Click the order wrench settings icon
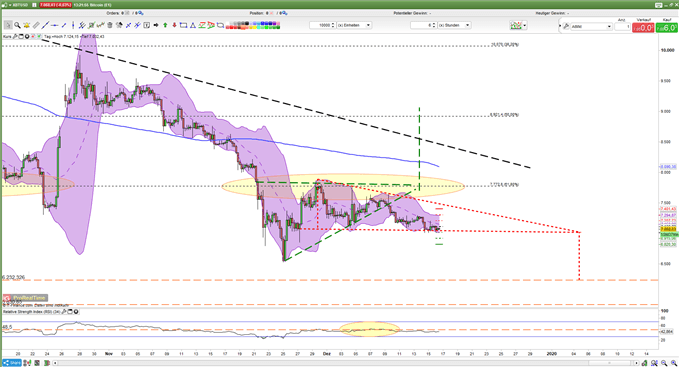 click(566, 26)
